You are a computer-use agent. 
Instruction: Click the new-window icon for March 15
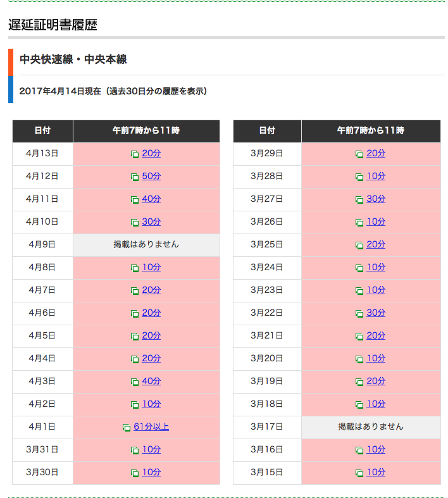coord(359,473)
